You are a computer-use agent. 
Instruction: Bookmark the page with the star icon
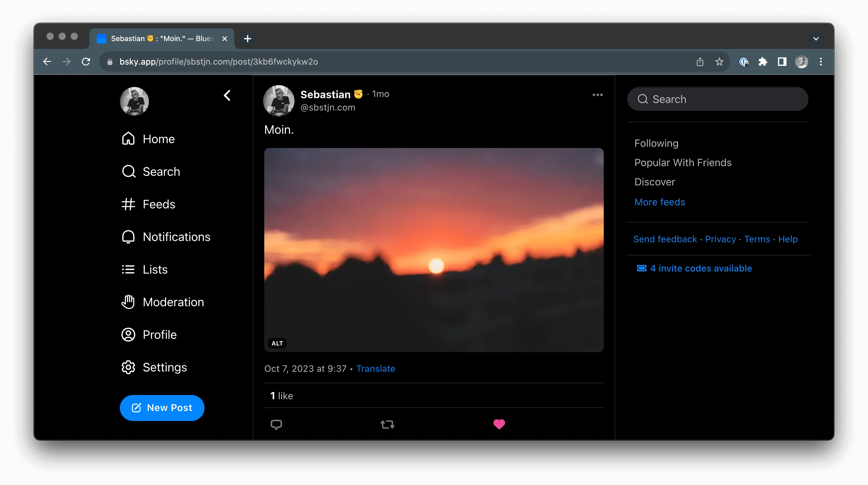[719, 62]
